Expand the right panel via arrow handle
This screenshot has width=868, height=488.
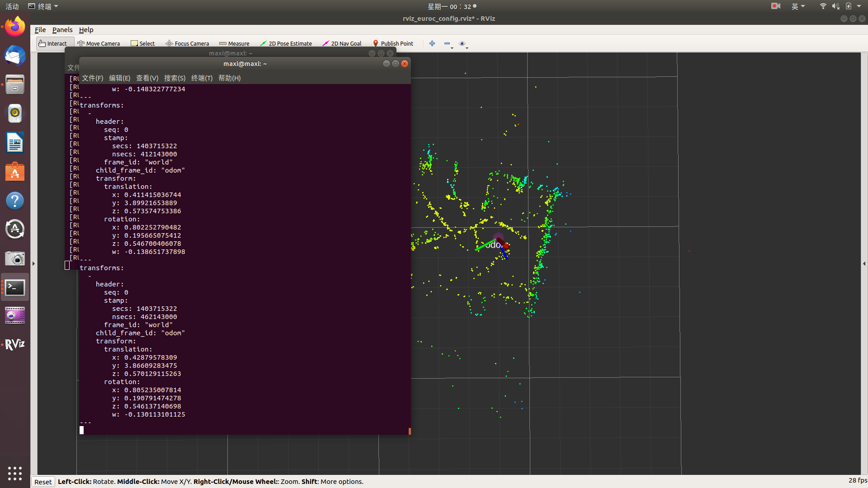click(864, 263)
